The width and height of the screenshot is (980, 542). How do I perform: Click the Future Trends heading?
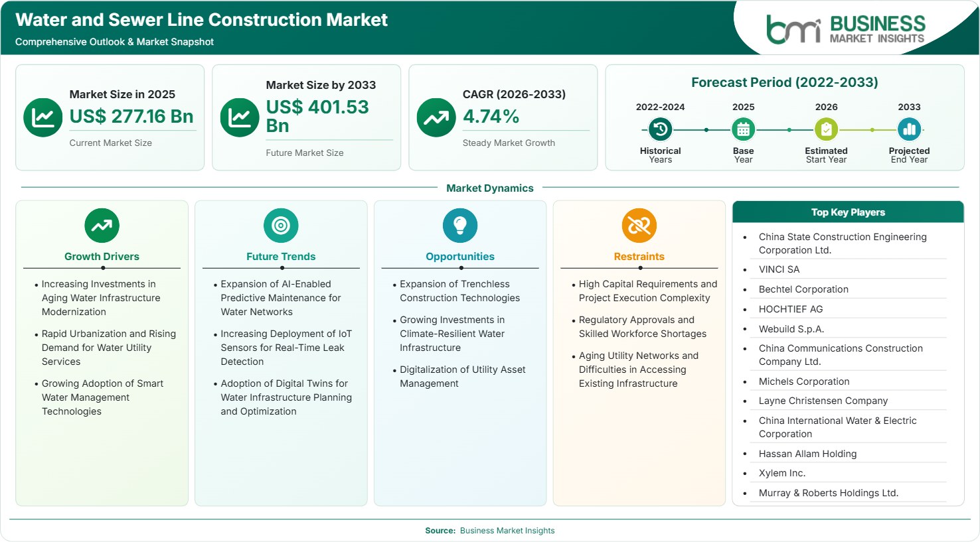pyautogui.click(x=281, y=256)
